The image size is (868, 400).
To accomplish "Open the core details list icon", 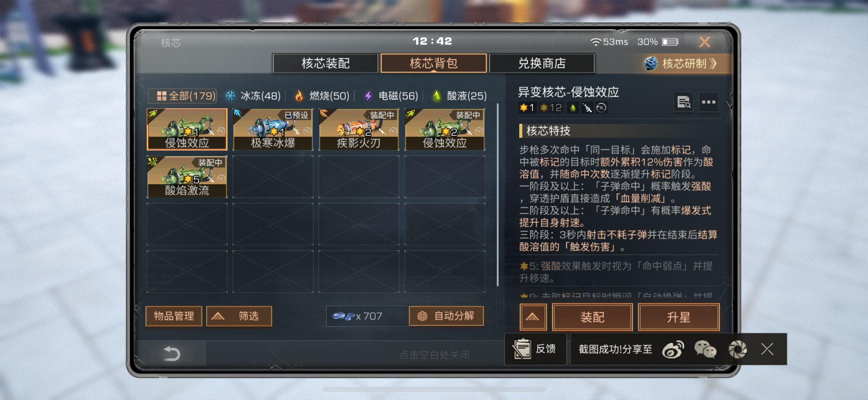I will 683,102.
